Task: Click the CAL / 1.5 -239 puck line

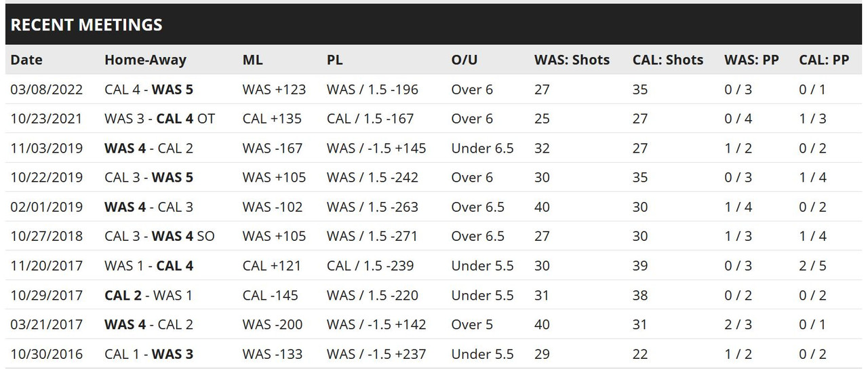Action: 370,265
